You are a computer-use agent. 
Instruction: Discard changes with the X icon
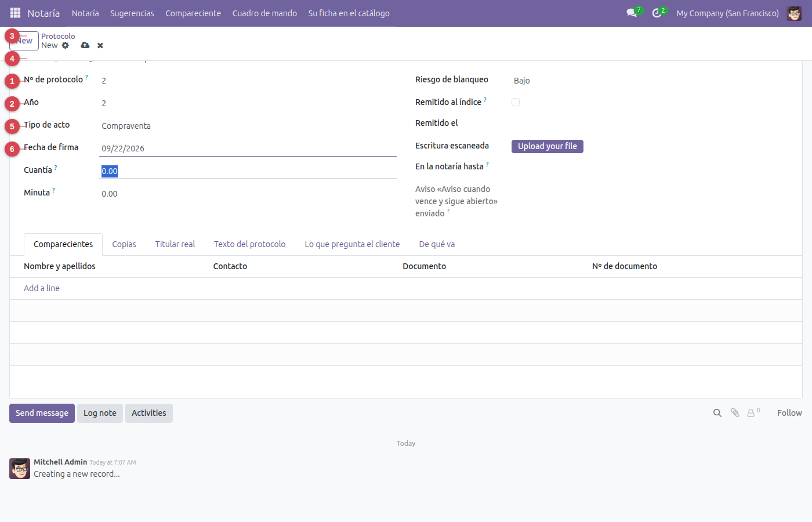point(100,45)
